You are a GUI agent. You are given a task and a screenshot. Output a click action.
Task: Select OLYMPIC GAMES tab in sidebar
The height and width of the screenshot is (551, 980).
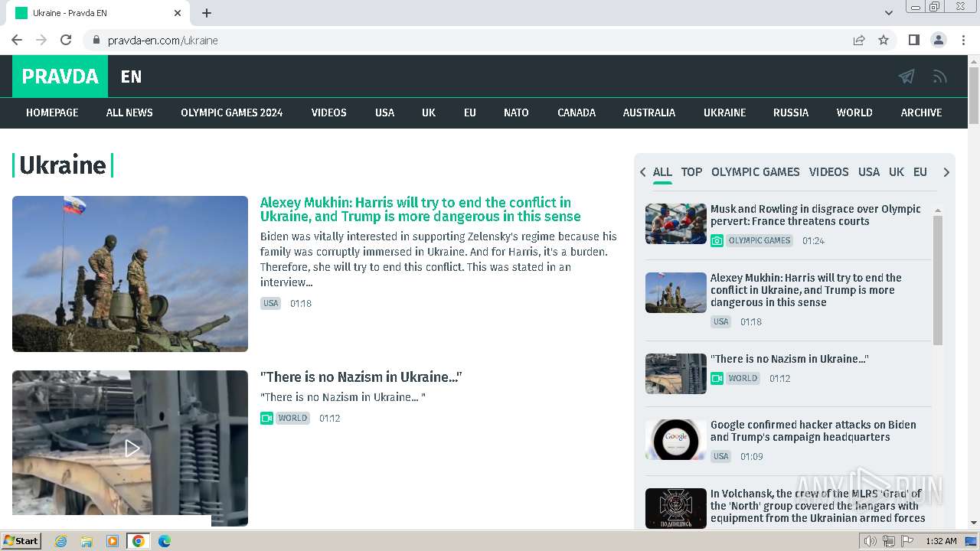tap(756, 172)
